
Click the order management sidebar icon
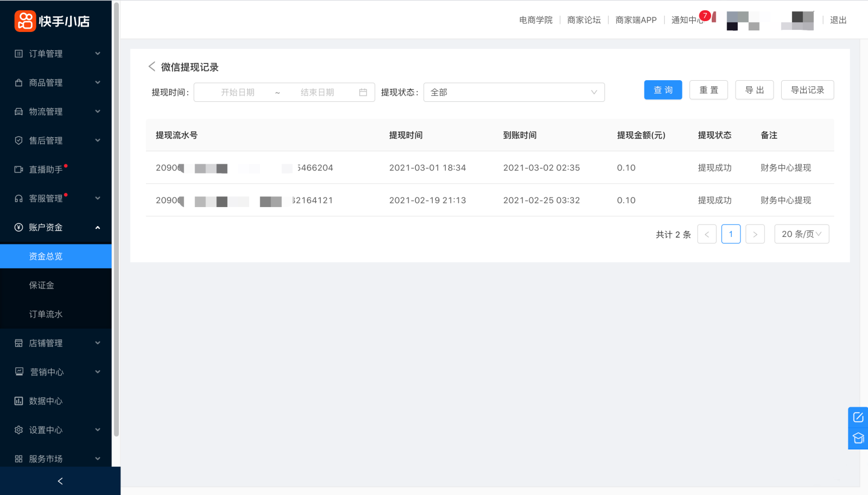18,54
